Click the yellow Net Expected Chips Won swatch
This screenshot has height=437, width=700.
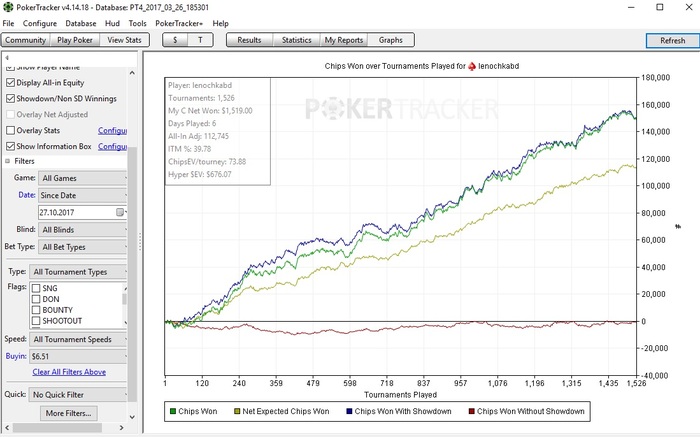tap(237, 411)
